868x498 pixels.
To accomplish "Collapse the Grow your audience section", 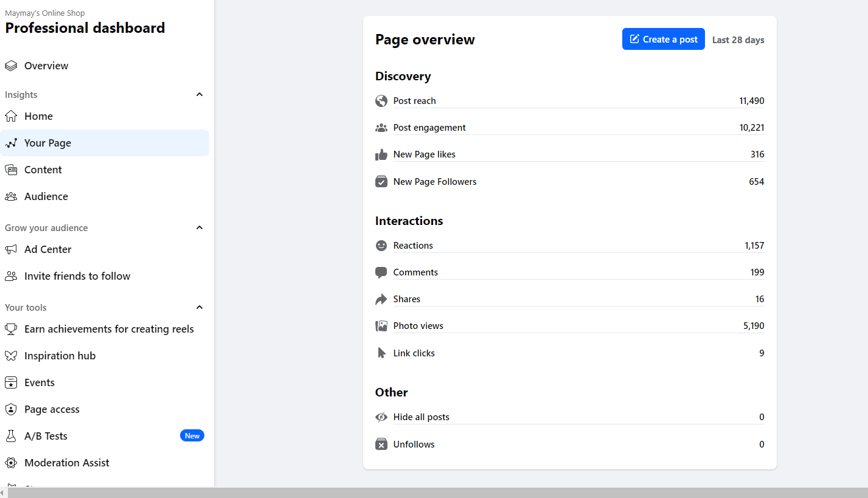I will click(x=200, y=228).
